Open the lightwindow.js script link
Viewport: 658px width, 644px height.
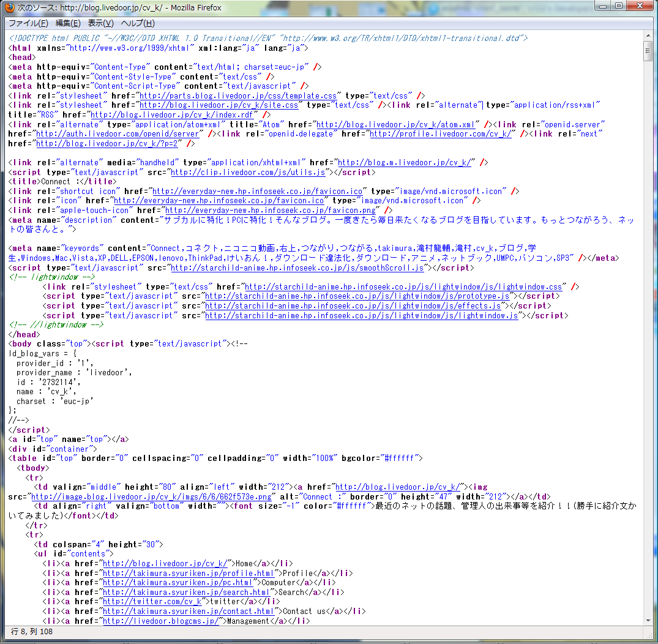[362, 315]
